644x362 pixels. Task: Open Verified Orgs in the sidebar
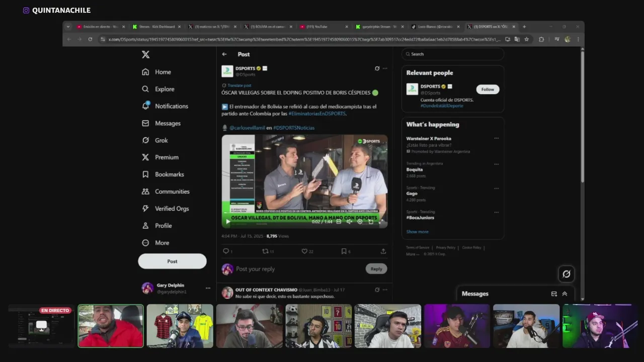(165, 209)
